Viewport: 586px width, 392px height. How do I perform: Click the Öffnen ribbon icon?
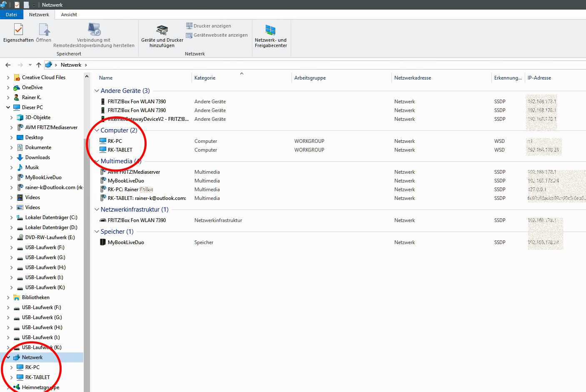44,33
